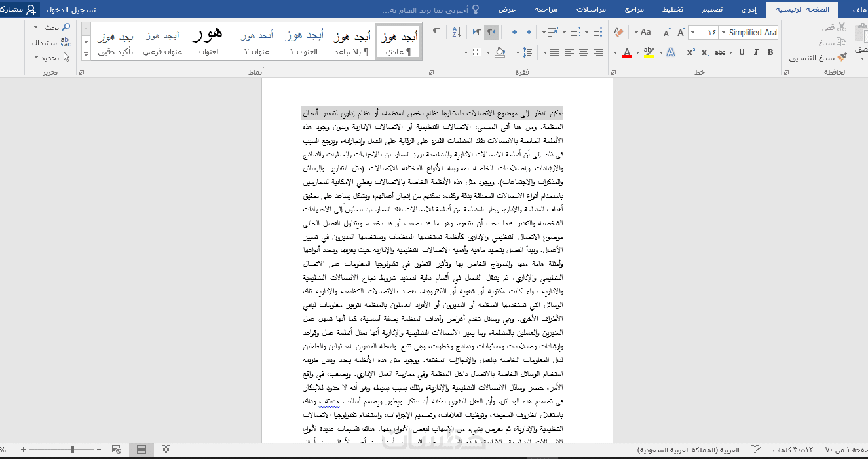The image size is (868, 459).
Task: Click the Tell Me search field
Action: (431, 10)
